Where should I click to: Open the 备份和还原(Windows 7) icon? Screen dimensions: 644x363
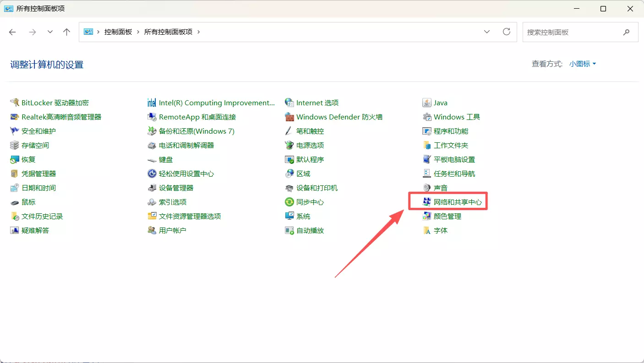pyautogui.click(x=152, y=131)
